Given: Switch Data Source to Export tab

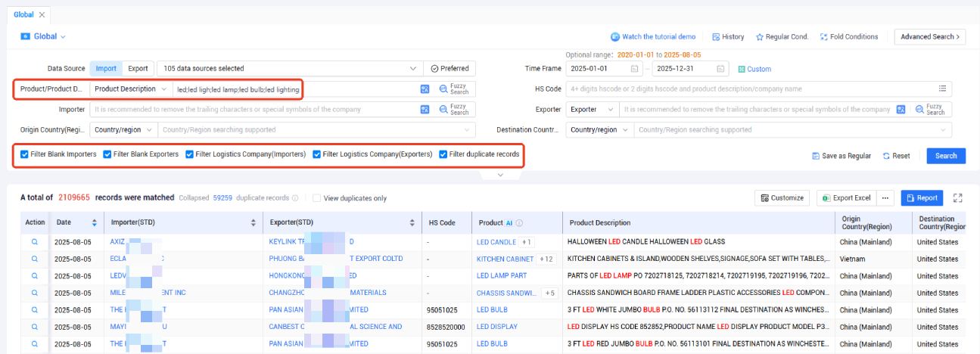Looking at the screenshot, I should click(138, 68).
